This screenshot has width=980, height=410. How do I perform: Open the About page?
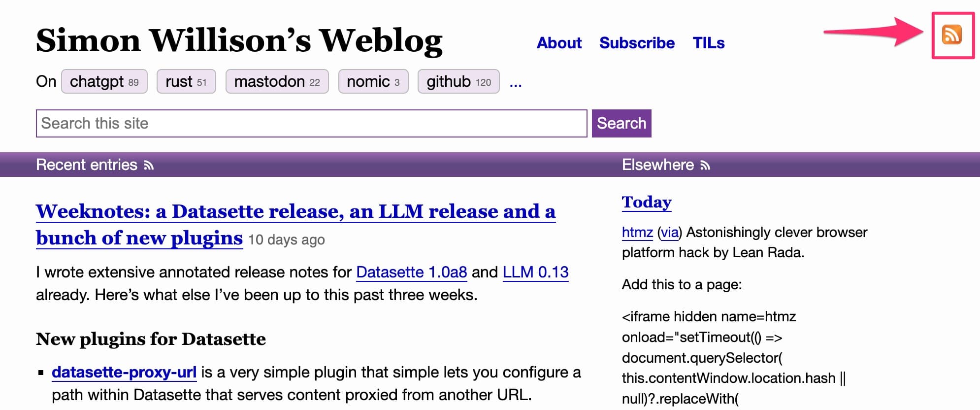click(558, 43)
